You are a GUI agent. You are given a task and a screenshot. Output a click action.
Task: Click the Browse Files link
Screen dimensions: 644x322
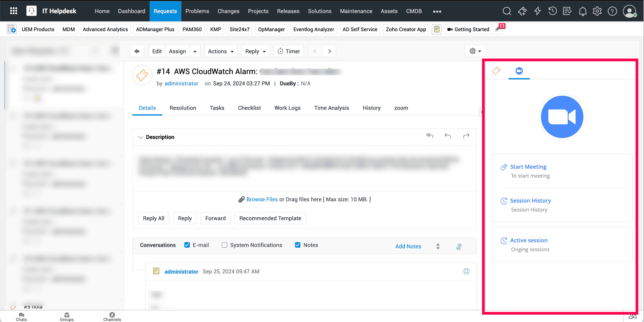(262, 199)
